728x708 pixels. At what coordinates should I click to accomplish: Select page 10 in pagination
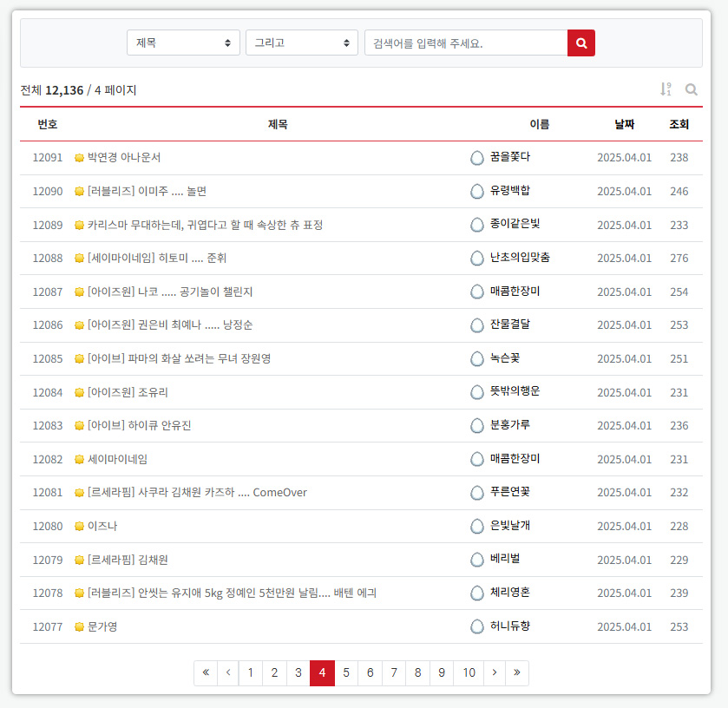coord(469,672)
